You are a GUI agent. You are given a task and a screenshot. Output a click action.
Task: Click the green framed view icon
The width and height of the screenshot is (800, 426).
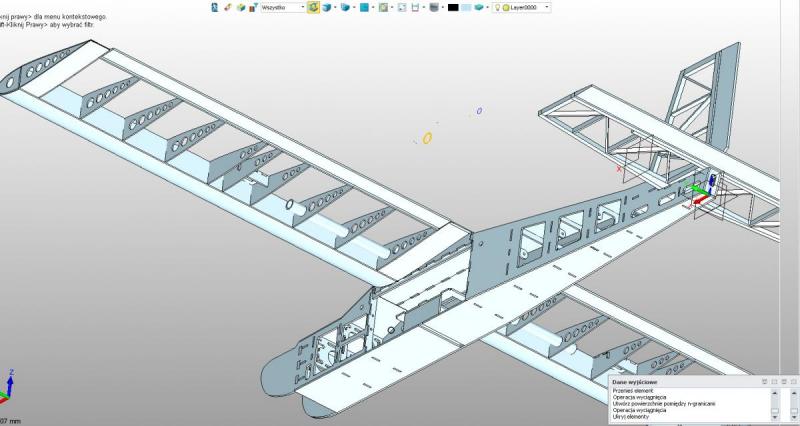pos(383,7)
